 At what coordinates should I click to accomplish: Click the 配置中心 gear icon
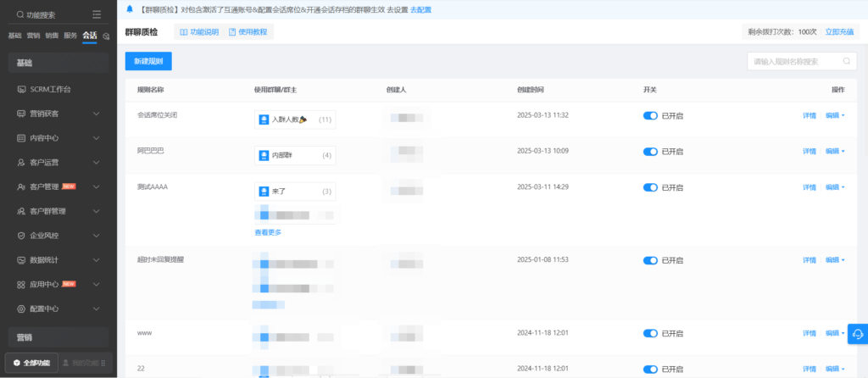(21, 309)
